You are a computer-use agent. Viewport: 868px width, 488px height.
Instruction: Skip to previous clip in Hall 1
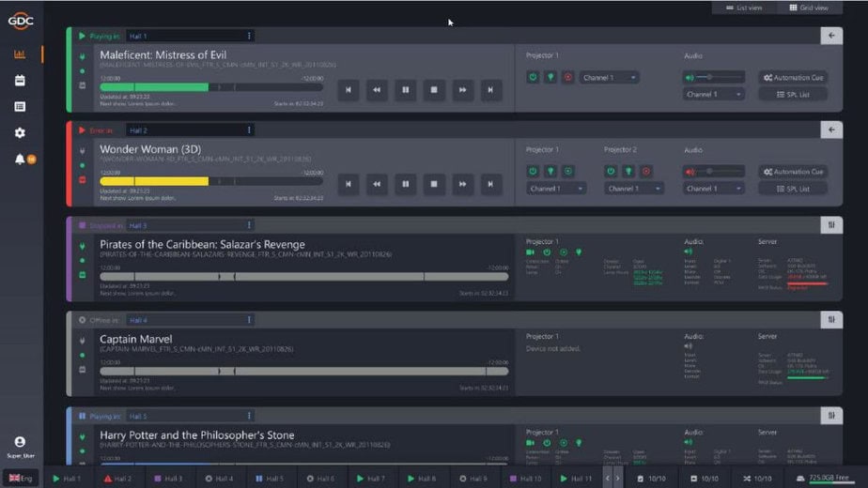click(349, 90)
